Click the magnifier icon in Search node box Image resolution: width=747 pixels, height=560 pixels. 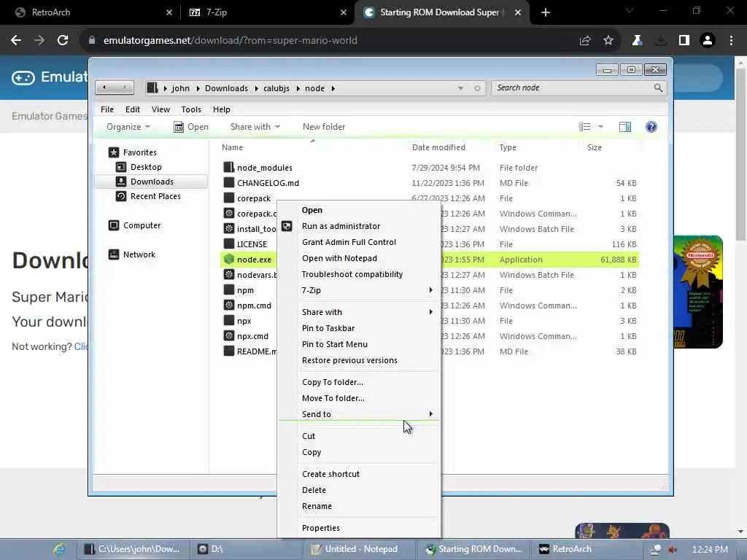pos(658,87)
